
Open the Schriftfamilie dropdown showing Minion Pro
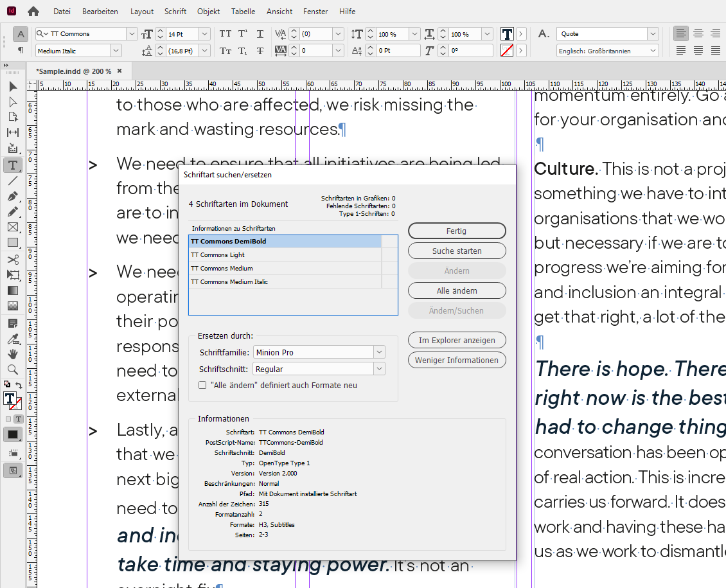pyautogui.click(x=379, y=352)
